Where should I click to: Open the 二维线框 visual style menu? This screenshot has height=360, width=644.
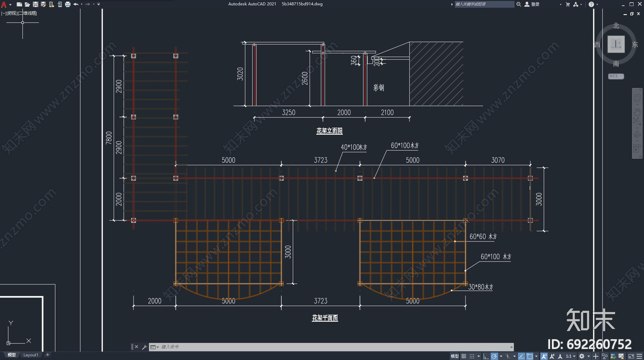click(28, 13)
